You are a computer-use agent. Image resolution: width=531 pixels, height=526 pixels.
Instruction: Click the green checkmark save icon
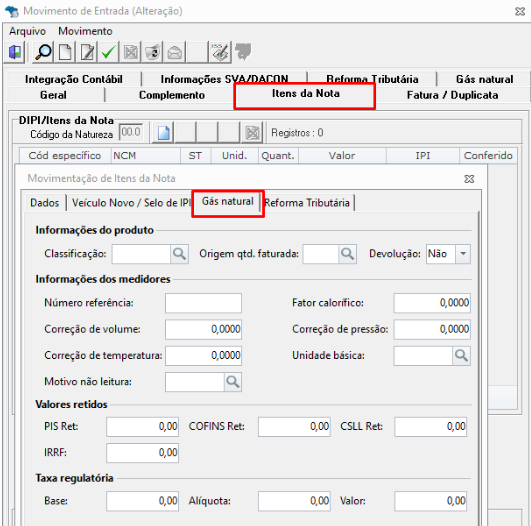click(109, 52)
